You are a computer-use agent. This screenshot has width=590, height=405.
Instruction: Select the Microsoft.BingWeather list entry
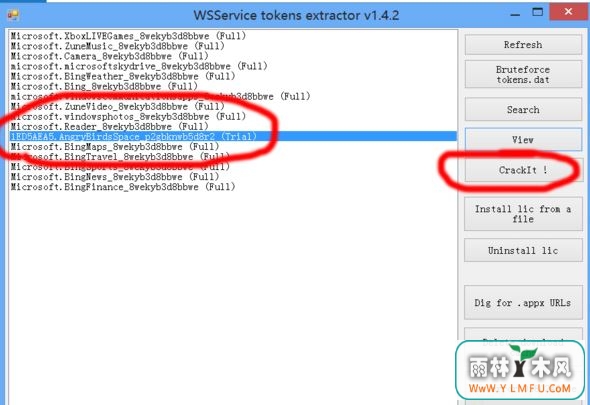[x=123, y=76]
